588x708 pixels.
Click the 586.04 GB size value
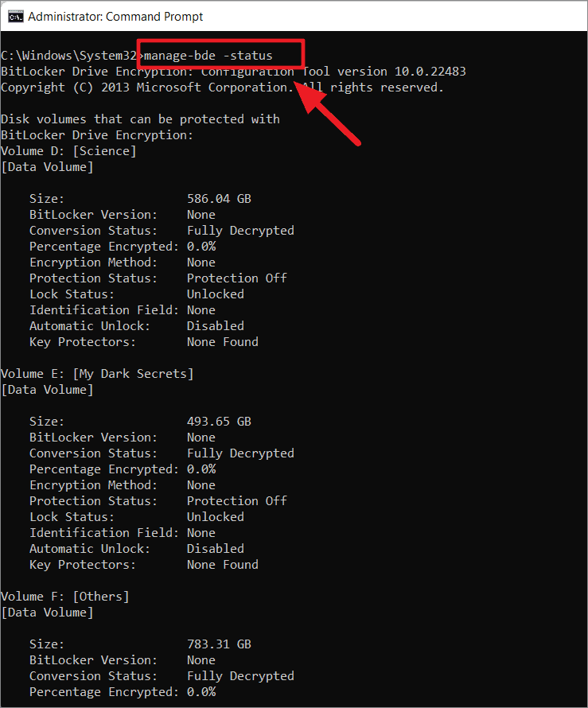click(x=219, y=199)
